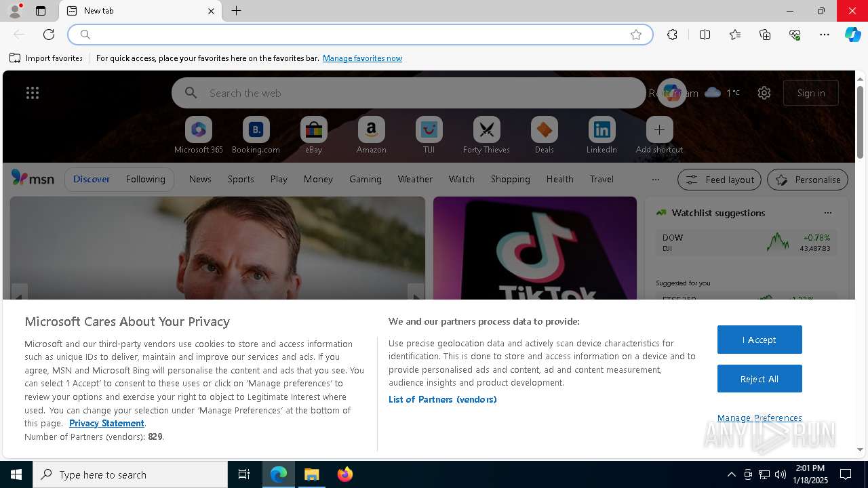Click the Sign in button

811,93
